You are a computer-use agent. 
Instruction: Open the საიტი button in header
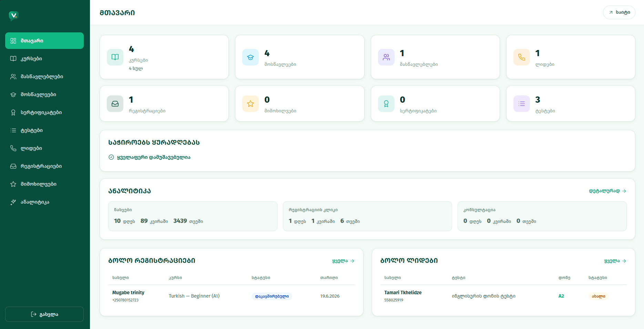pyautogui.click(x=619, y=12)
